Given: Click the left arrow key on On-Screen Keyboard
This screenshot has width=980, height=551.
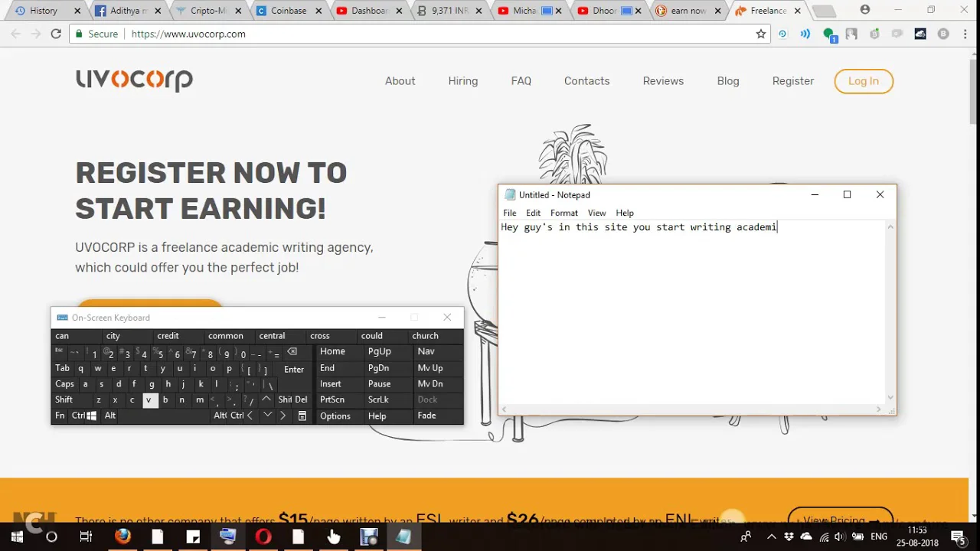Looking at the screenshot, I should point(250,416).
